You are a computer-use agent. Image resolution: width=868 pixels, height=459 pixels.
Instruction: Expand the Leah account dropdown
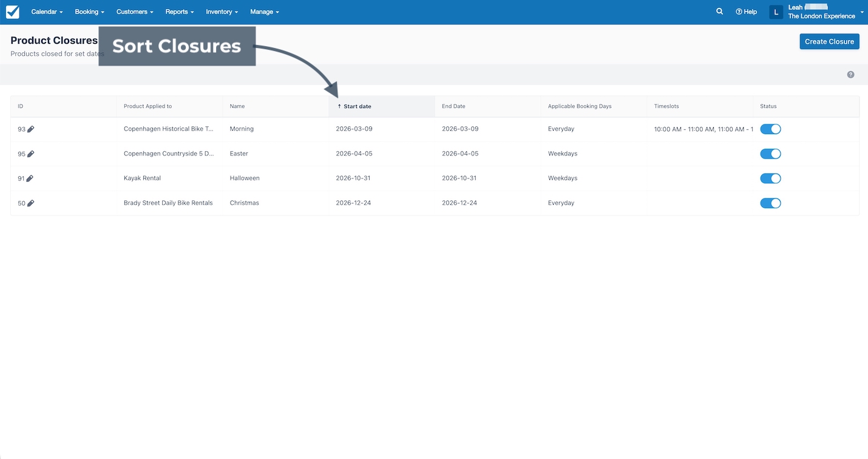[x=826, y=12]
